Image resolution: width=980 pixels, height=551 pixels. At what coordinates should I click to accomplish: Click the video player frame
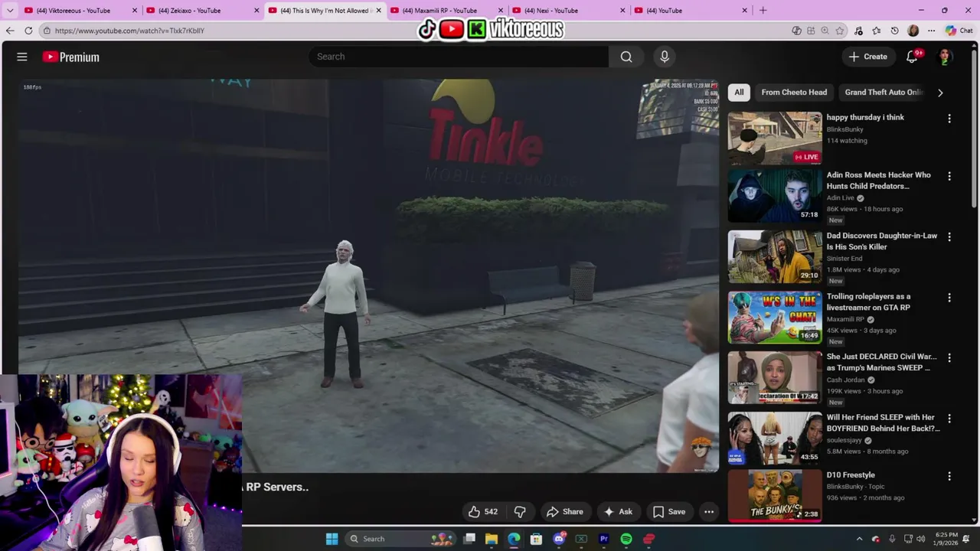369,275
